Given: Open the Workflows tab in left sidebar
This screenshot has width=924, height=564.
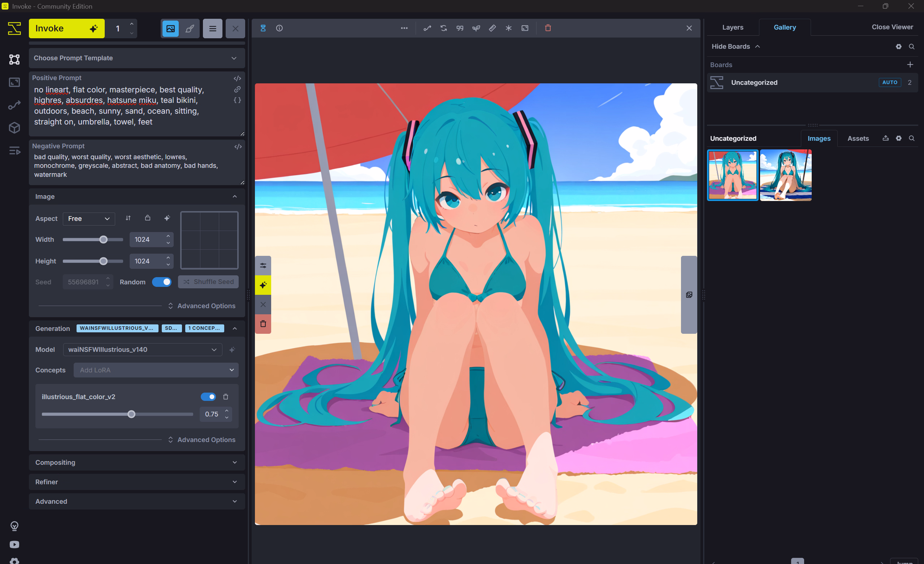Looking at the screenshot, I should tap(14, 105).
